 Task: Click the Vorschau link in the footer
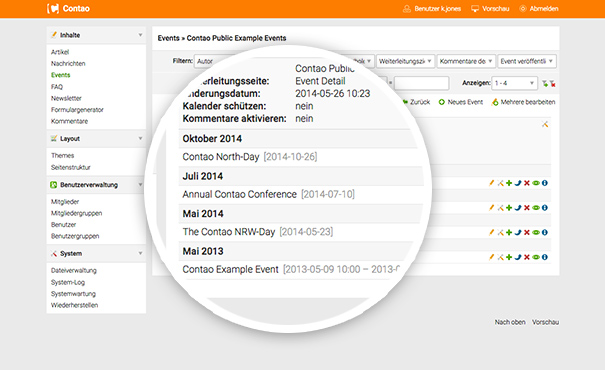(x=546, y=322)
